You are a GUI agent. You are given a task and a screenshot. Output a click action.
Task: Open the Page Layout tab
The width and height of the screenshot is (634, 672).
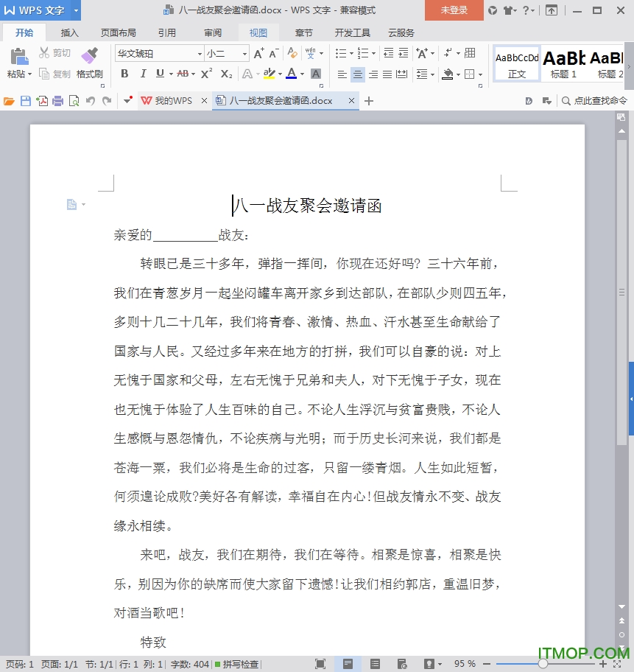[x=119, y=32]
